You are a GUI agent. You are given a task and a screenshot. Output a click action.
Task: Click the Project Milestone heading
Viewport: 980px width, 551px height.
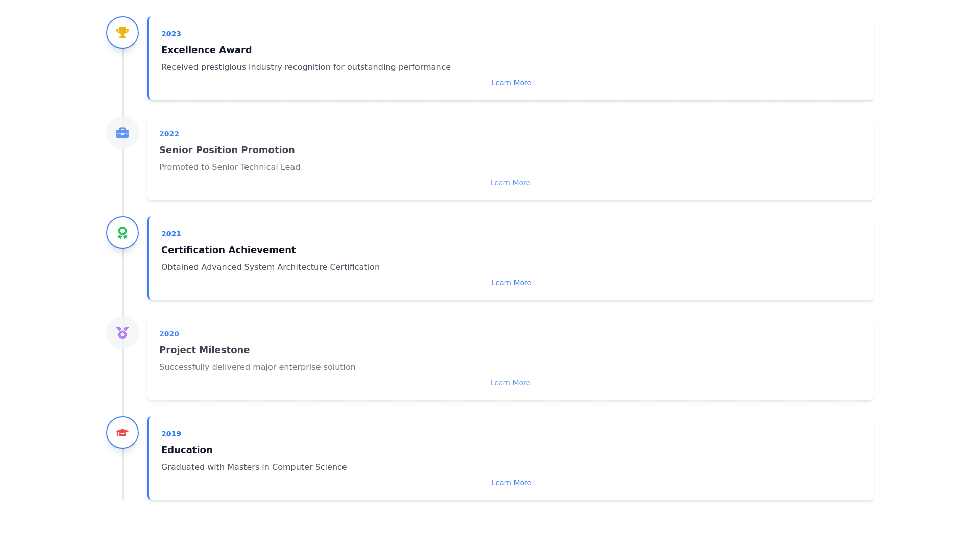click(204, 350)
